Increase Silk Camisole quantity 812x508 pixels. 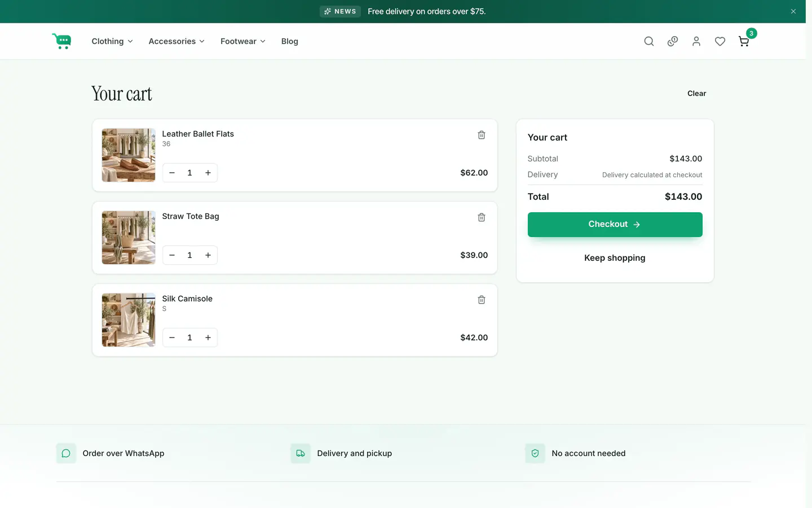coord(208,338)
